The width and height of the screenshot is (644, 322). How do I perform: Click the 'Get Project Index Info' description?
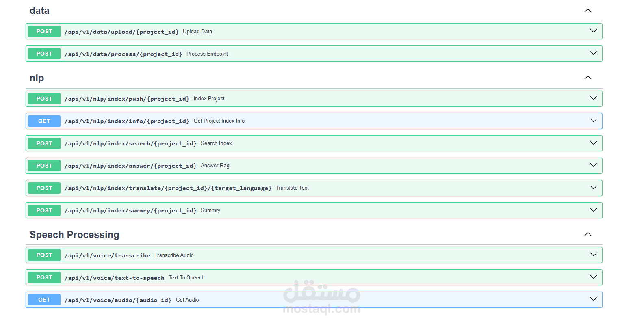pos(219,121)
